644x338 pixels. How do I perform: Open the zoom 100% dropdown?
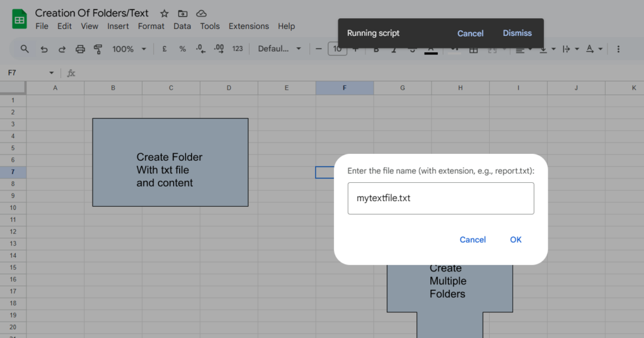click(x=130, y=49)
